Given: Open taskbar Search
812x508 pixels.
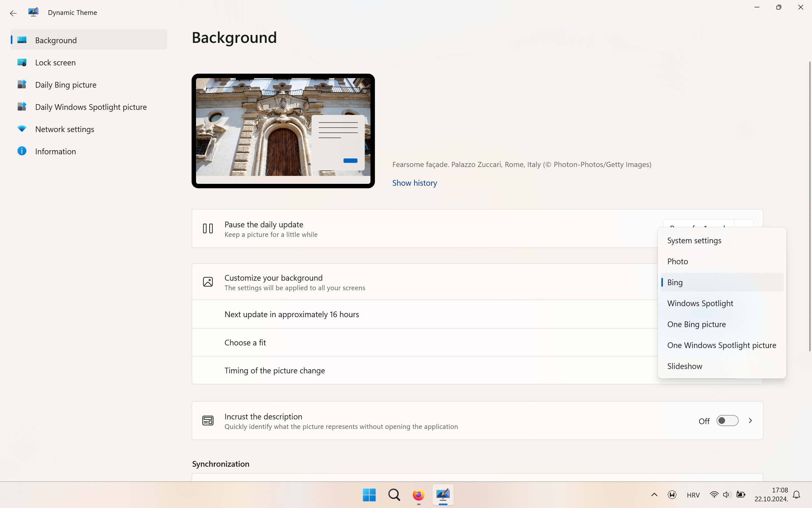Looking at the screenshot, I should [x=394, y=495].
